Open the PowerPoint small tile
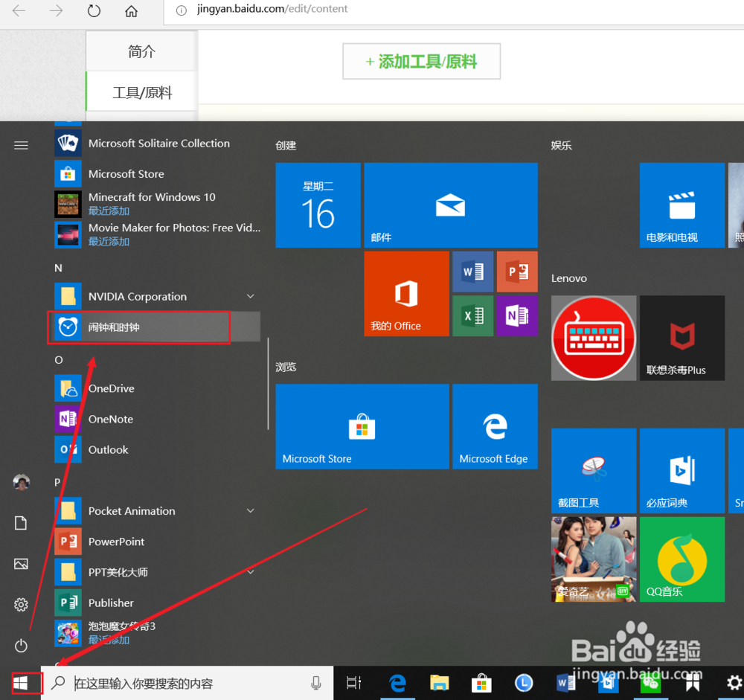Screen dimensions: 744x700 point(517,272)
